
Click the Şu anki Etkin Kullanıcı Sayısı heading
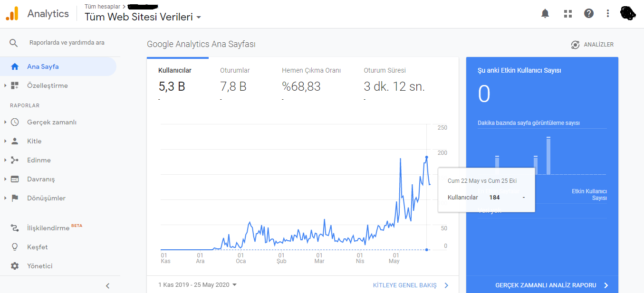click(519, 70)
